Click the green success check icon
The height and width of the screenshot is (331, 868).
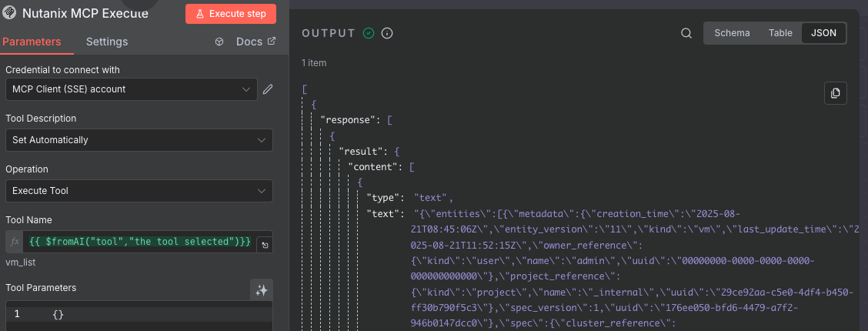coord(369,33)
